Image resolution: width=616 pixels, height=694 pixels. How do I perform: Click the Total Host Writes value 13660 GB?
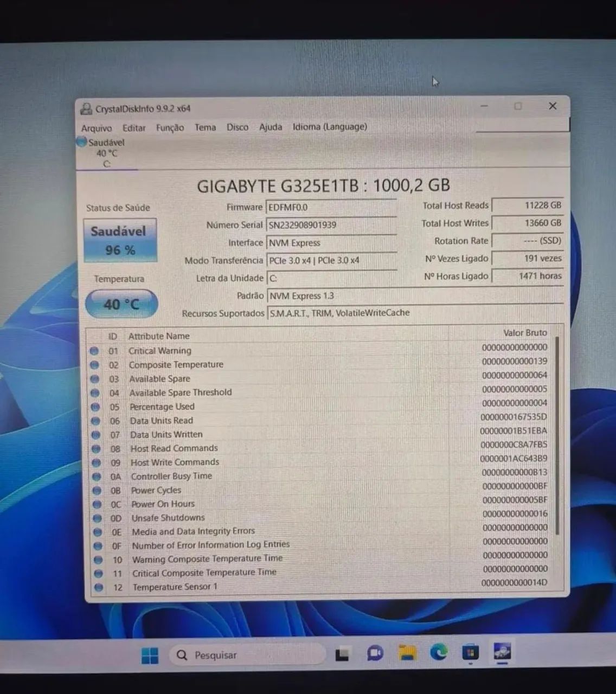(x=528, y=223)
